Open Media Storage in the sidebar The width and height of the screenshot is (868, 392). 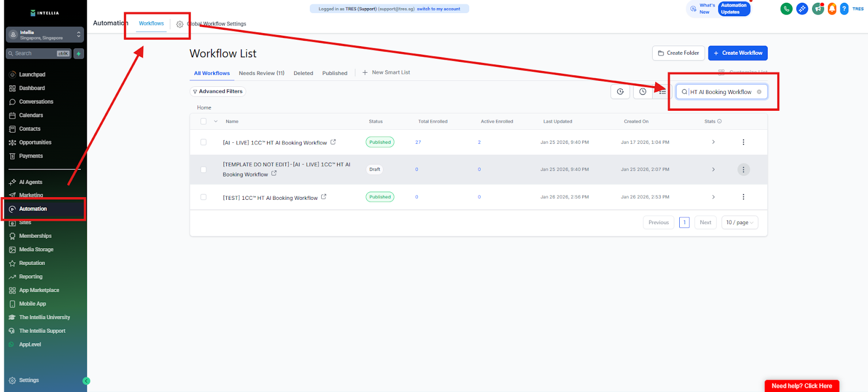coord(36,249)
